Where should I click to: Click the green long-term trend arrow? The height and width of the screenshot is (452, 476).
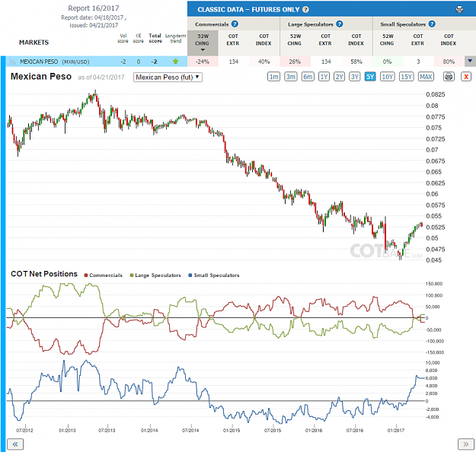(x=175, y=62)
